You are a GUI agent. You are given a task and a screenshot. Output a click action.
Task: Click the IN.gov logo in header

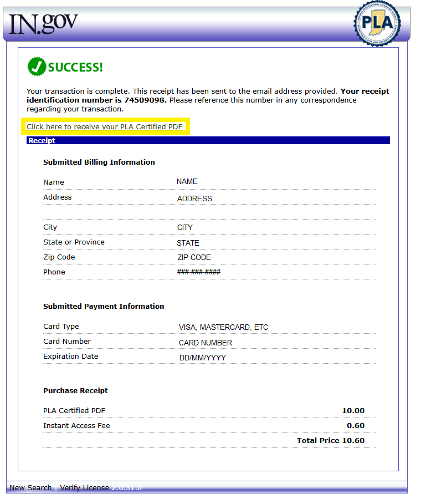pyautogui.click(x=43, y=23)
